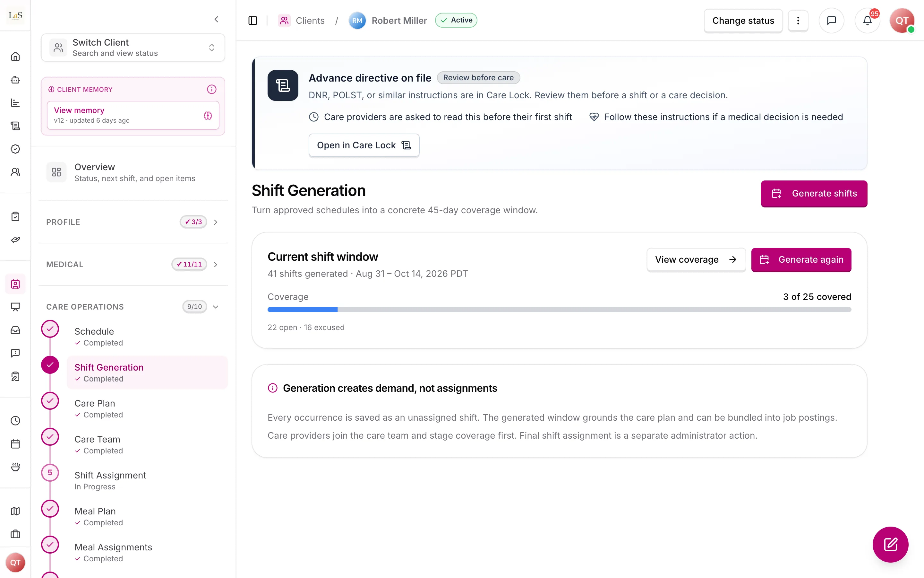Click View memory card
Image resolution: width=924 pixels, height=578 pixels.
pyautogui.click(x=133, y=115)
